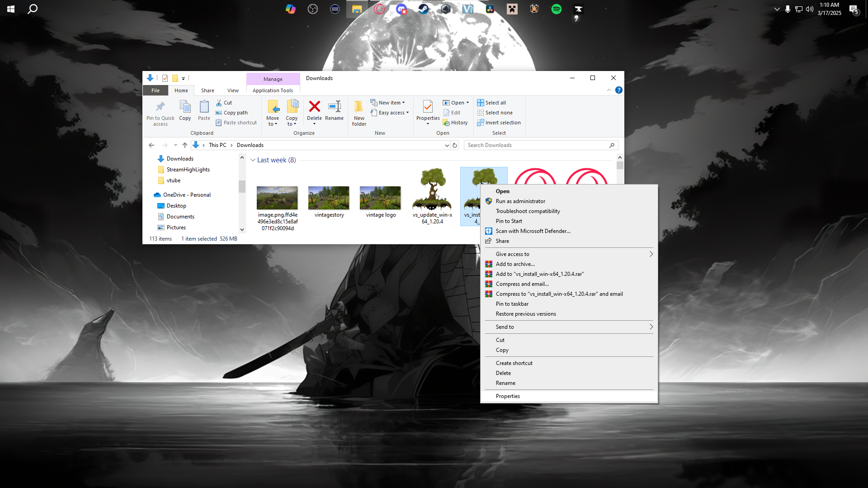The image size is (868, 488).
Task: Collapse the Last week group
Action: click(253, 160)
